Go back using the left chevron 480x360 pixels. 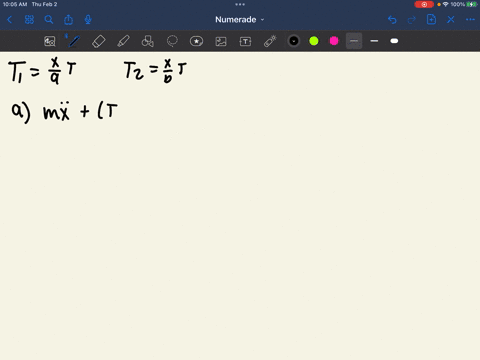(x=9, y=20)
